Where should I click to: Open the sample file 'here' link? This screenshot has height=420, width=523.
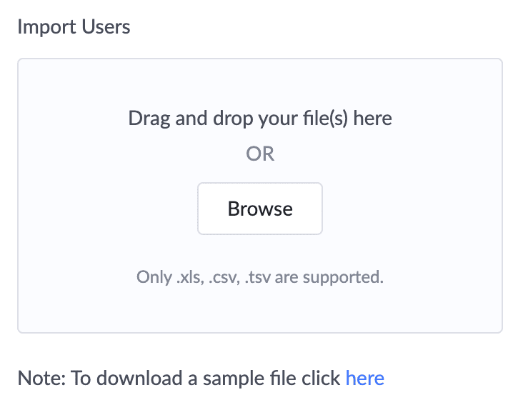pos(364,378)
